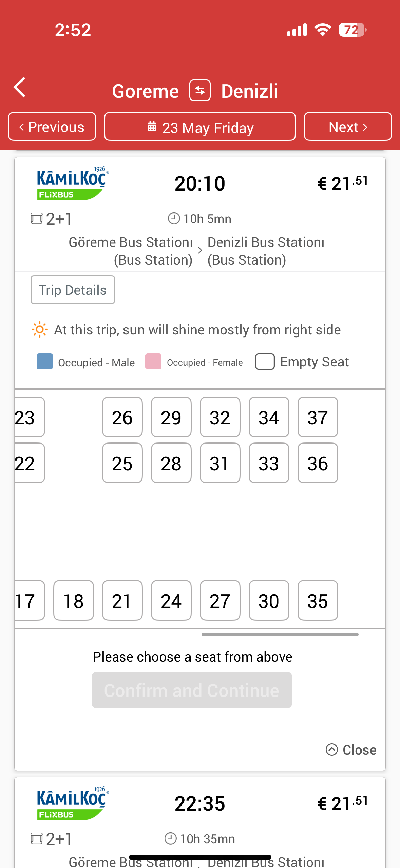This screenshot has height=868, width=400.
Task: Tap the back arrow in header
Action: pos(20,87)
